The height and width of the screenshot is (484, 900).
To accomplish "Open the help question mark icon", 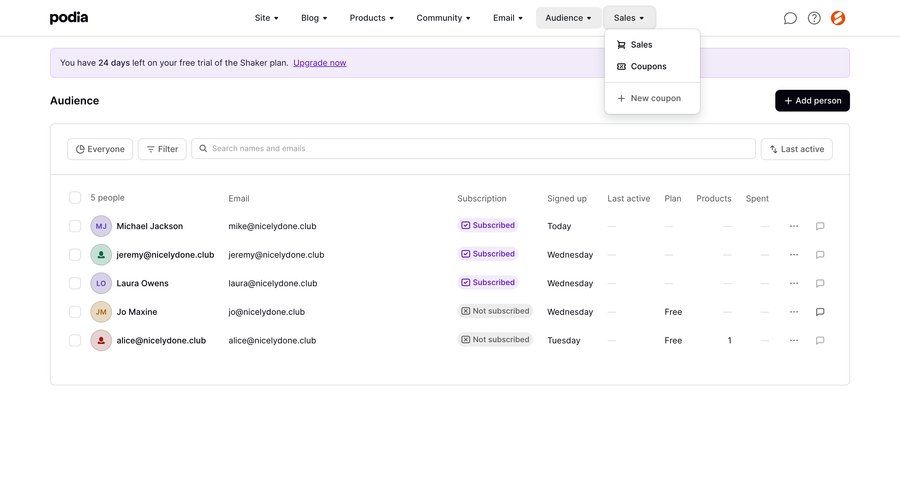I will pyautogui.click(x=814, y=18).
